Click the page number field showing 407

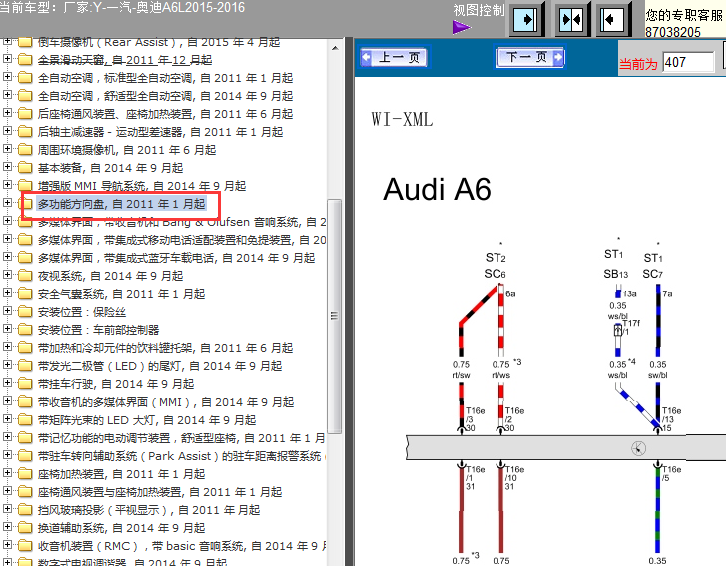[x=688, y=62]
